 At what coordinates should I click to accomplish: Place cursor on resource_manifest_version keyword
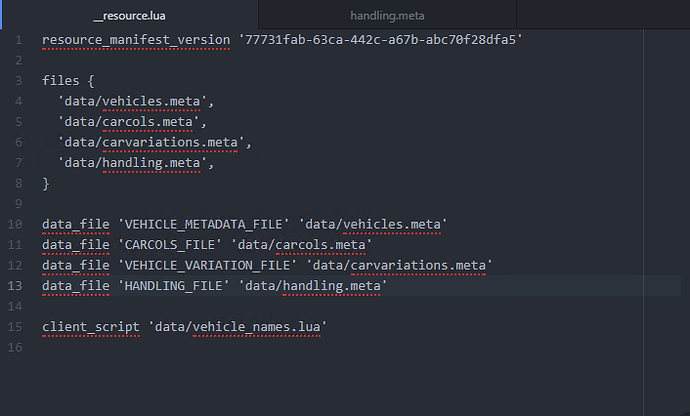click(x=138, y=40)
